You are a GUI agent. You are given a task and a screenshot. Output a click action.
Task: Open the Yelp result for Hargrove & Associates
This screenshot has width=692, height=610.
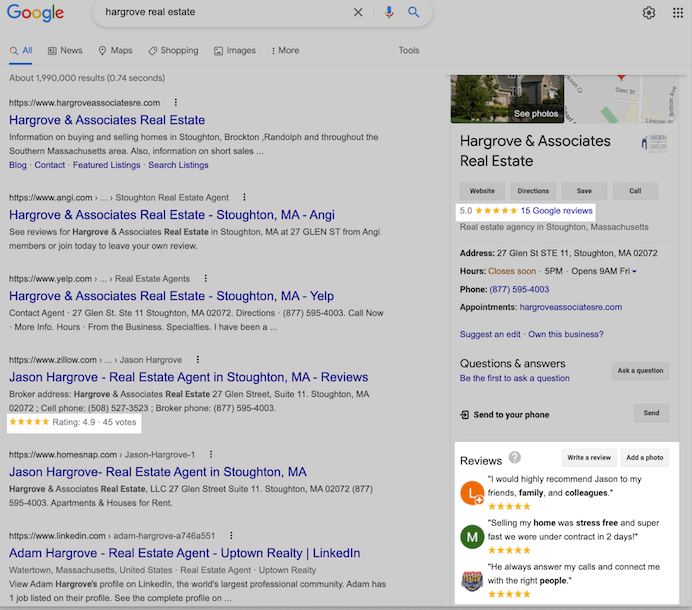click(171, 296)
